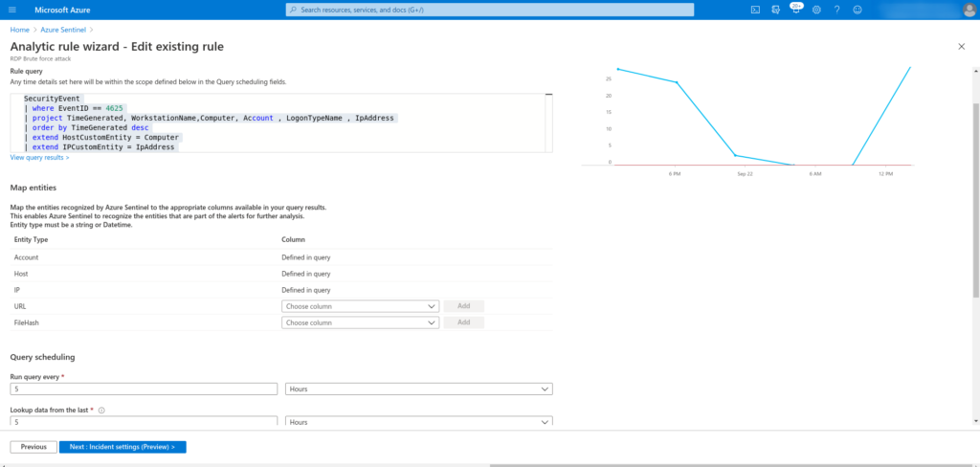Go to the Azure Sentinel breadcrumb
The image size is (980, 467).
[63, 30]
